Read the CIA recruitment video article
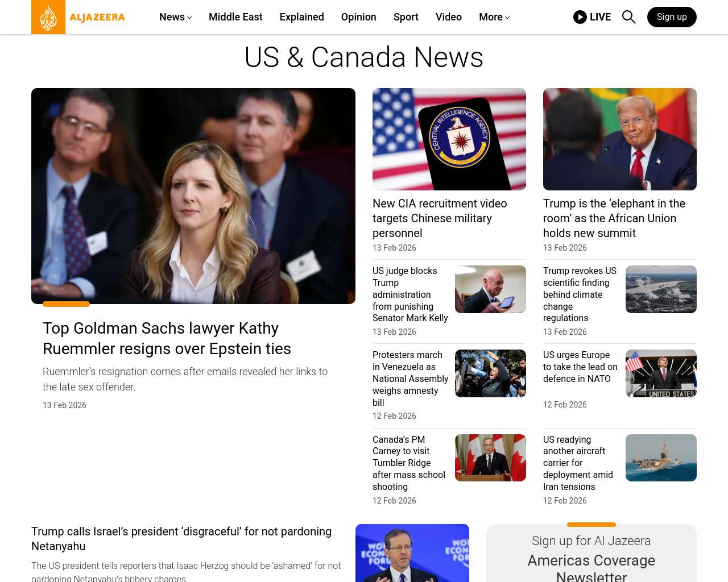The image size is (728, 582). pyautogui.click(x=440, y=218)
